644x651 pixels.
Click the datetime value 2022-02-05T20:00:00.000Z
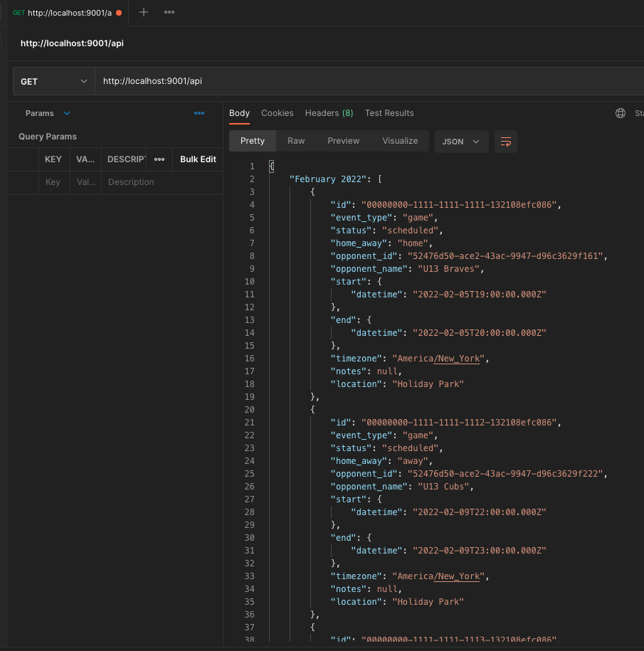tap(480, 333)
